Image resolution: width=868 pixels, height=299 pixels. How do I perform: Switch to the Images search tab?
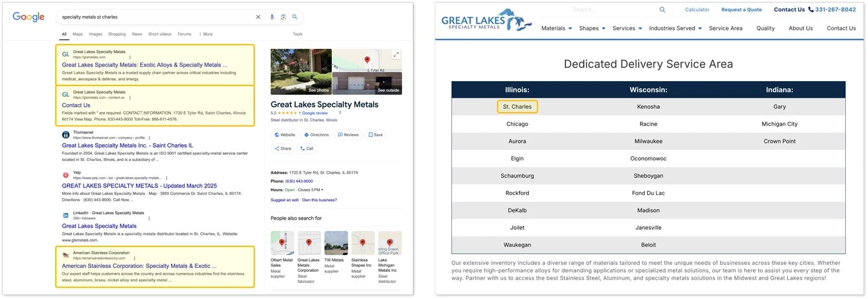click(x=95, y=34)
